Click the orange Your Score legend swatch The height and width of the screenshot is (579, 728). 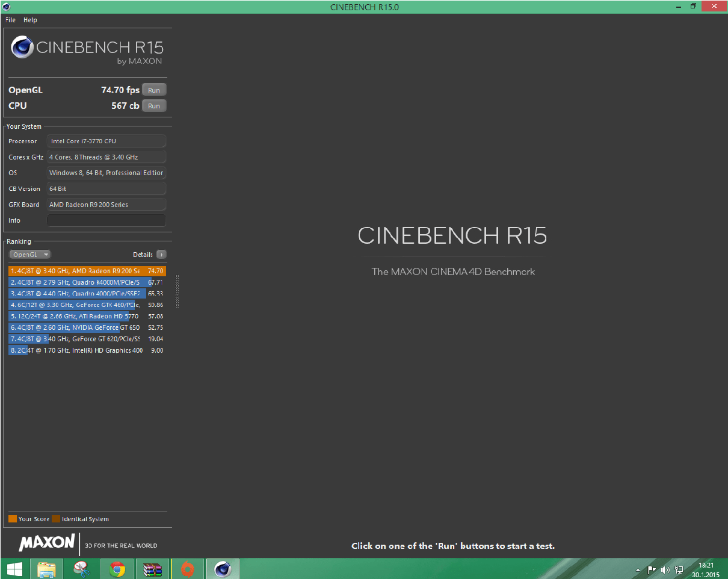click(13, 519)
